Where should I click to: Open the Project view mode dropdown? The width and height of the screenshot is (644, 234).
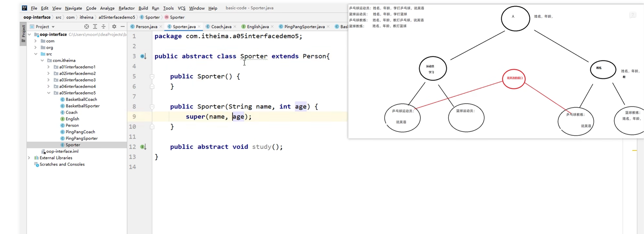(53, 26)
